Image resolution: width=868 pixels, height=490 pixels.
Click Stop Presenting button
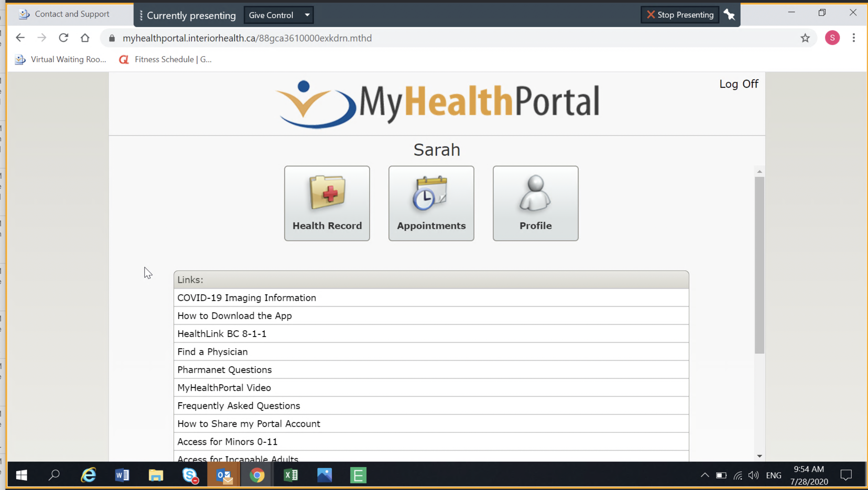pyautogui.click(x=680, y=15)
